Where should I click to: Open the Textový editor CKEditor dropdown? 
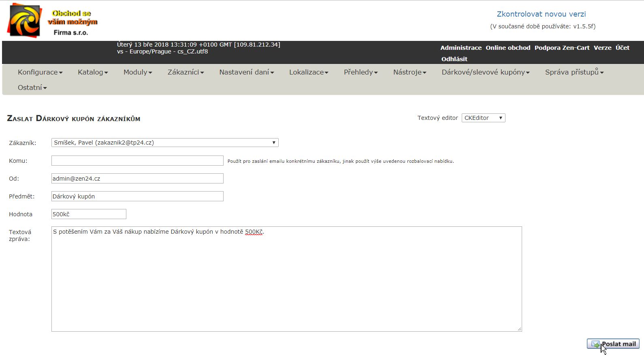click(483, 118)
